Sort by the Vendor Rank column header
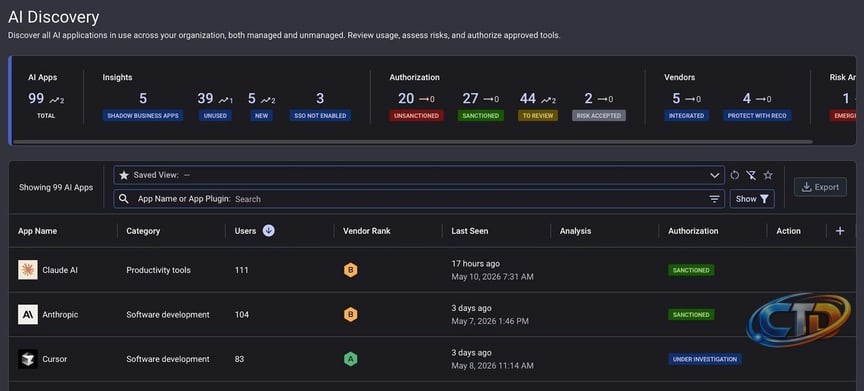The height and width of the screenshot is (391, 864). click(x=366, y=231)
